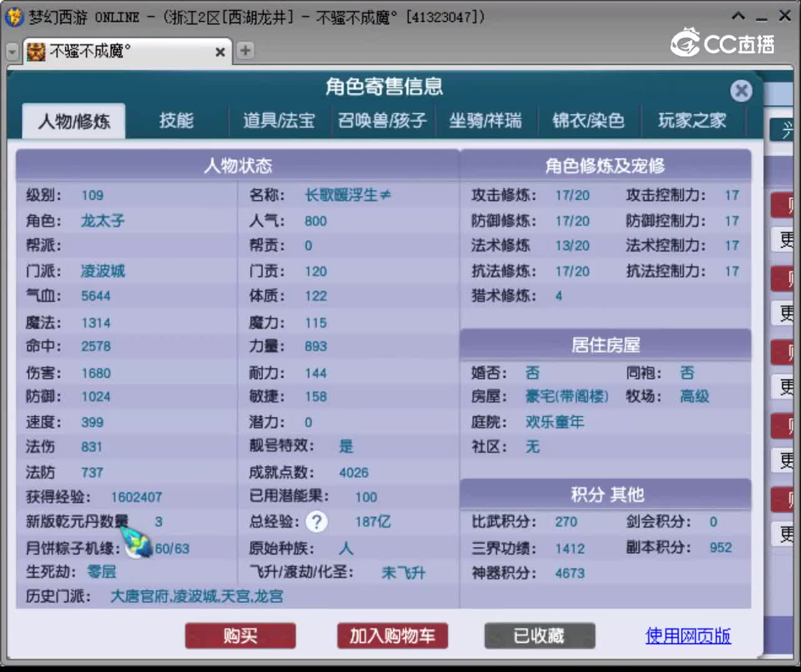Click the 牧场 value 高级

(x=695, y=396)
